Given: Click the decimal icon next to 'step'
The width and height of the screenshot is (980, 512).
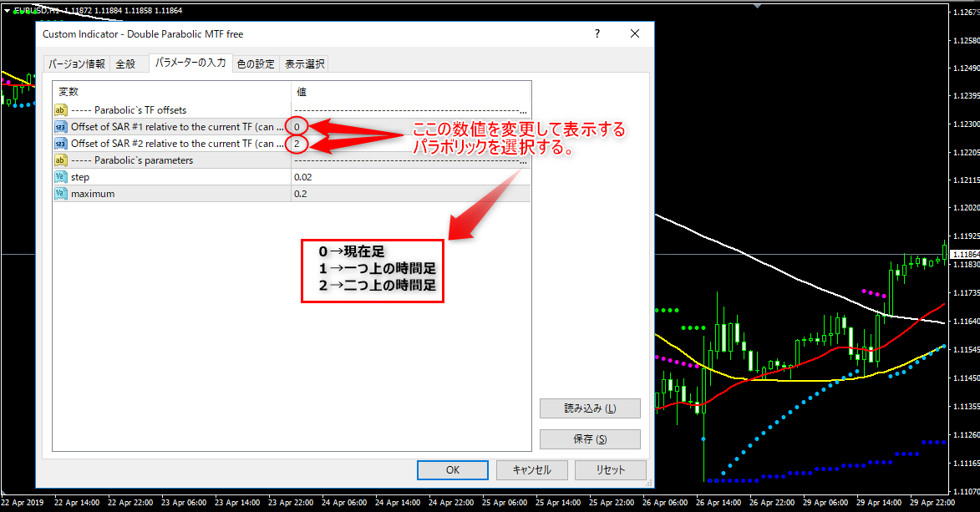Looking at the screenshot, I should (x=60, y=176).
